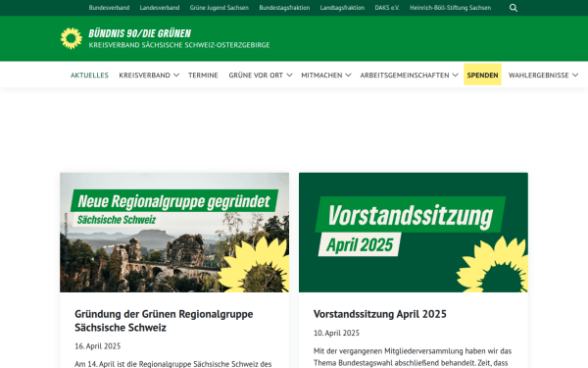Expand the Kreisverband submenu chevron
The height and width of the screenshot is (368, 588).
176,76
